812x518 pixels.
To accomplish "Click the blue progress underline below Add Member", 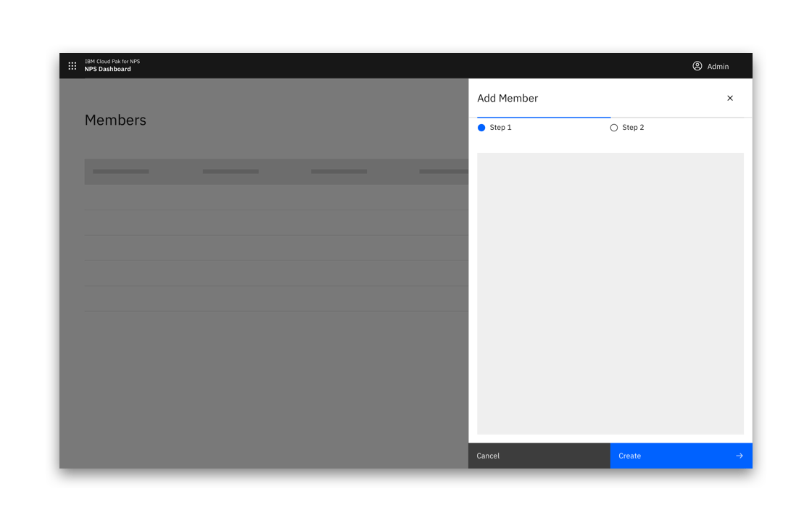I will pyautogui.click(x=543, y=116).
